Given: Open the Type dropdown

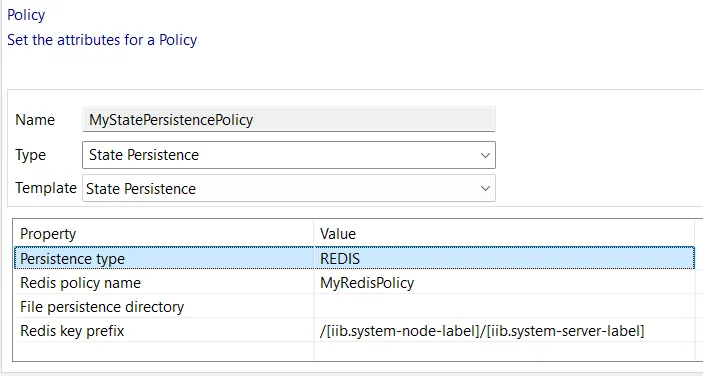Looking at the screenshot, I should click(289, 155).
